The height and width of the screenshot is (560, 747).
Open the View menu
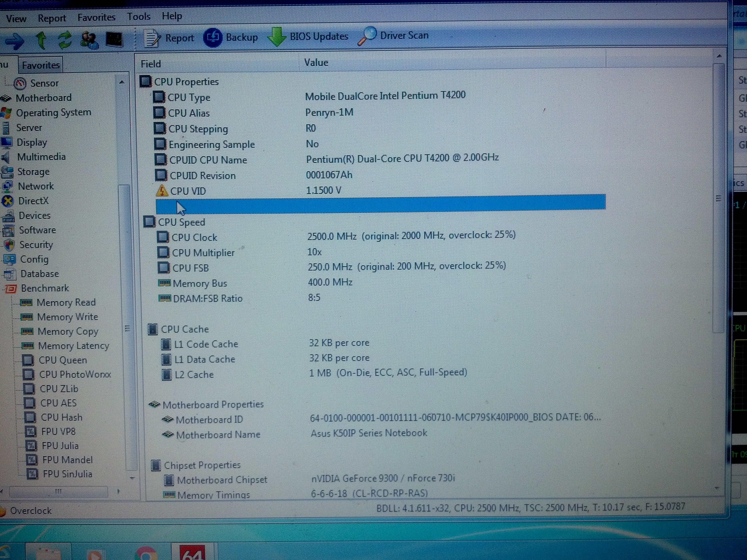tap(16, 19)
